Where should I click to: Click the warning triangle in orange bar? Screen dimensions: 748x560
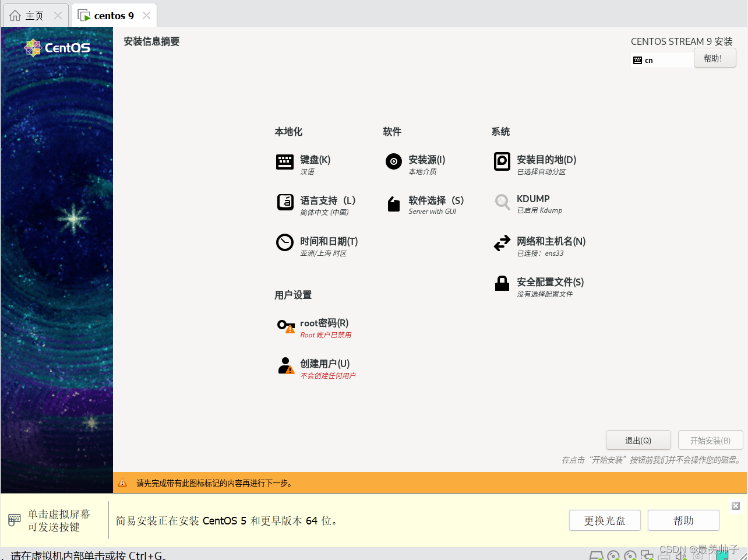click(122, 482)
